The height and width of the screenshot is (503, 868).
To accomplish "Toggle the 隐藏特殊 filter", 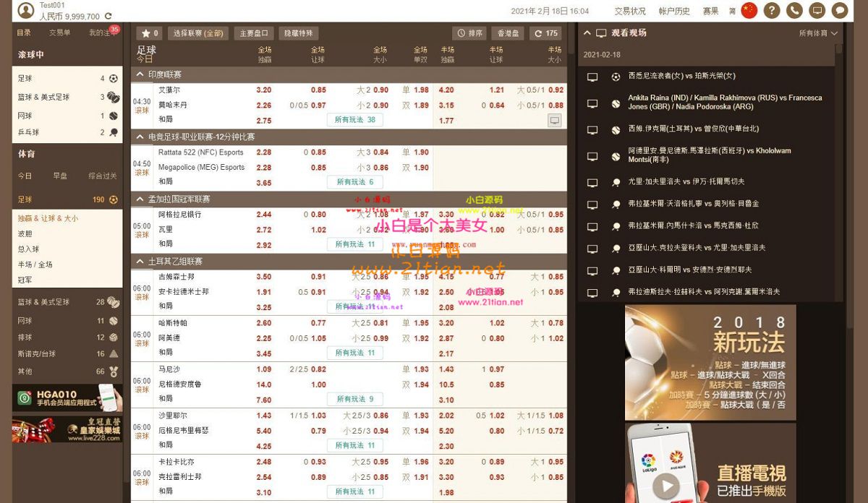I will [x=298, y=33].
